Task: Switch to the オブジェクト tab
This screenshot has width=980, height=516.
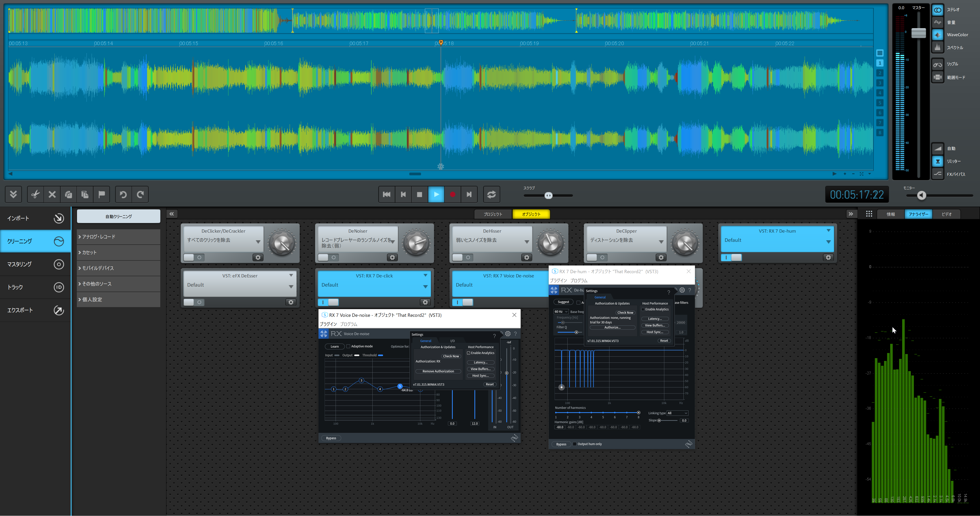Action: [531, 214]
